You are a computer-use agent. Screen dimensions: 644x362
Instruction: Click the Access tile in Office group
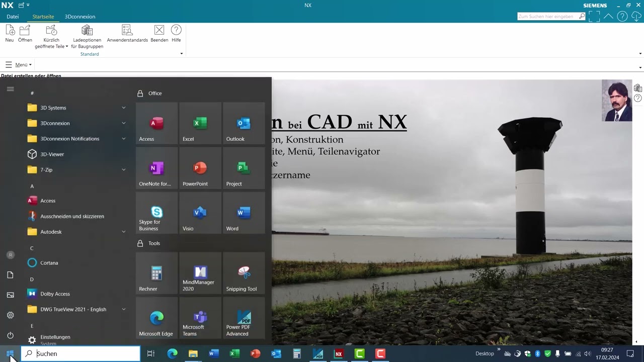tap(156, 123)
